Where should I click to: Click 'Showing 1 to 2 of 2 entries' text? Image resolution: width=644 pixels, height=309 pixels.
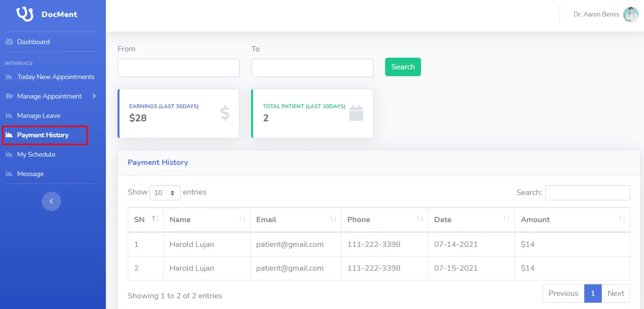coord(175,296)
